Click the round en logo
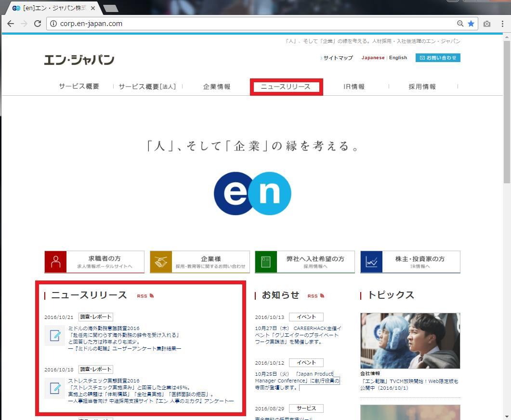The height and width of the screenshot is (420, 511). click(x=252, y=193)
